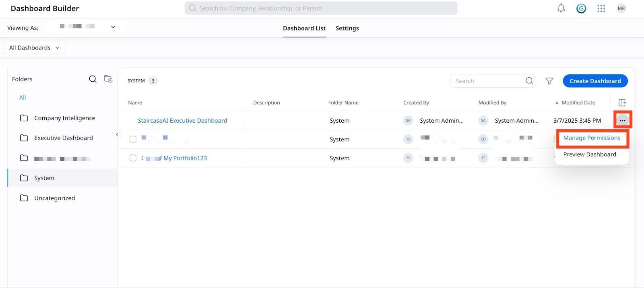
Task: Click the Create Dashboard button
Action: [x=595, y=81]
